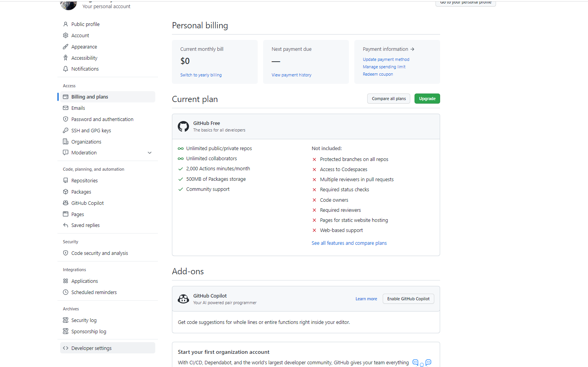Click the reply arrow icon beside Saved replies
Viewport: 588px width, 367px height.
[x=66, y=225]
